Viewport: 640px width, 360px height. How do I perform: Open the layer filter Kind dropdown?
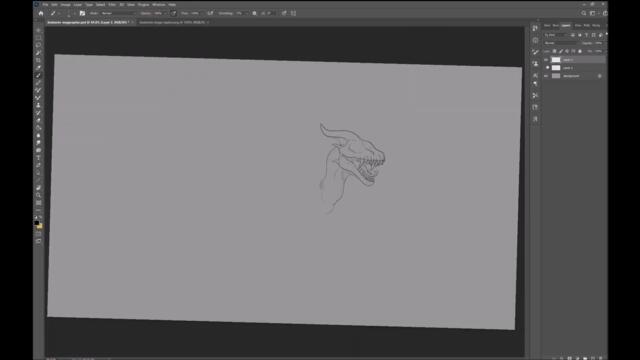556,35
